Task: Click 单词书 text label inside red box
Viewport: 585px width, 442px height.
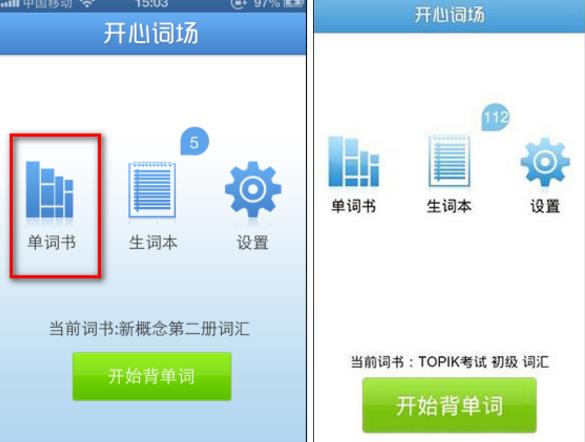Action: (x=51, y=242)
